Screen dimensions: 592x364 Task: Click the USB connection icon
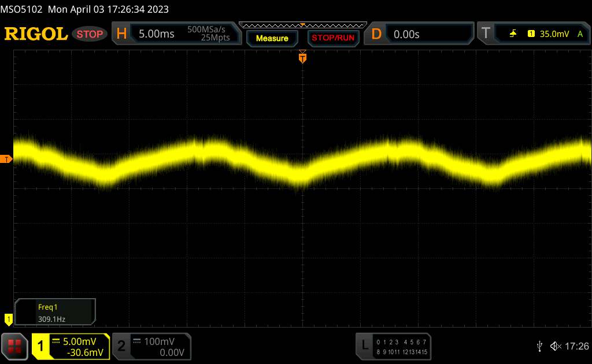(539, 346)
